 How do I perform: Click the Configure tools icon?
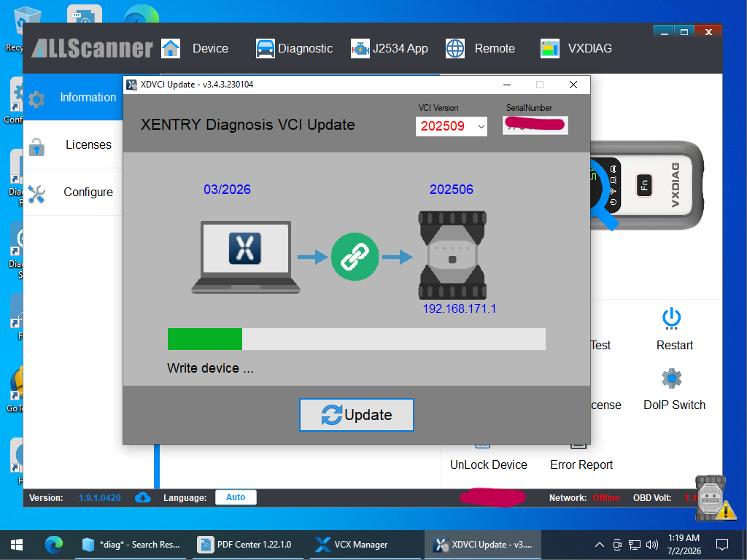point(36,194)
